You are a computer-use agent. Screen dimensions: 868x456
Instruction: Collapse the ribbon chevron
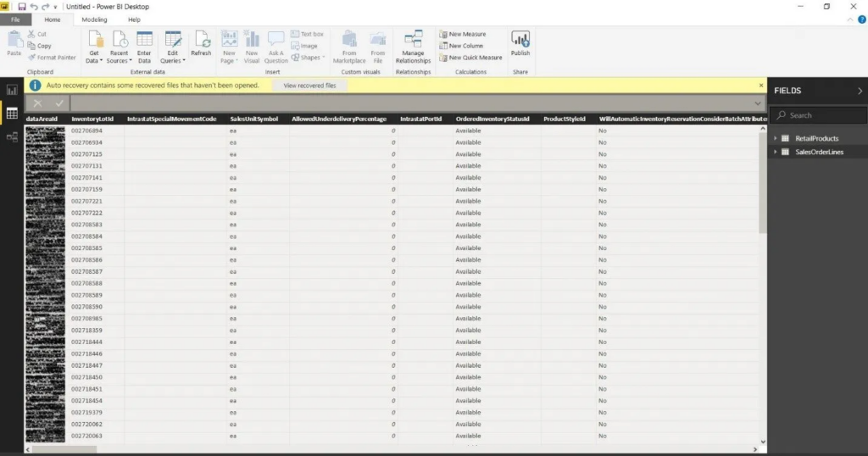[850, 19]
